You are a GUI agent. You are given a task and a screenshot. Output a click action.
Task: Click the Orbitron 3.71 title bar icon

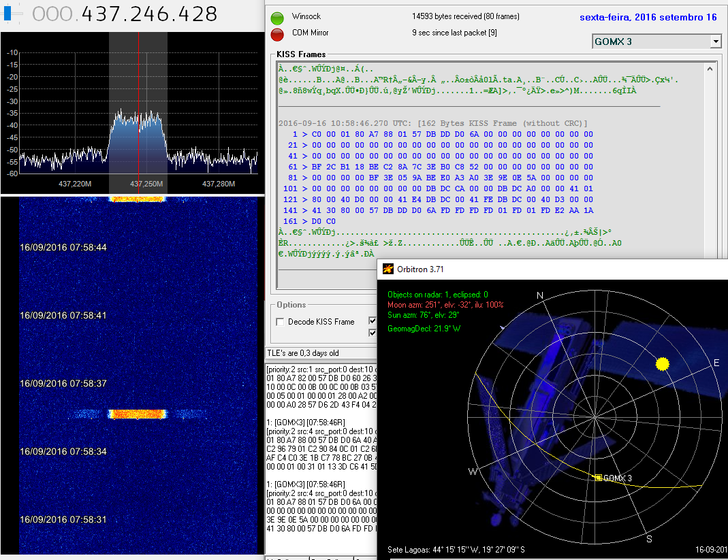pos(388,269)
